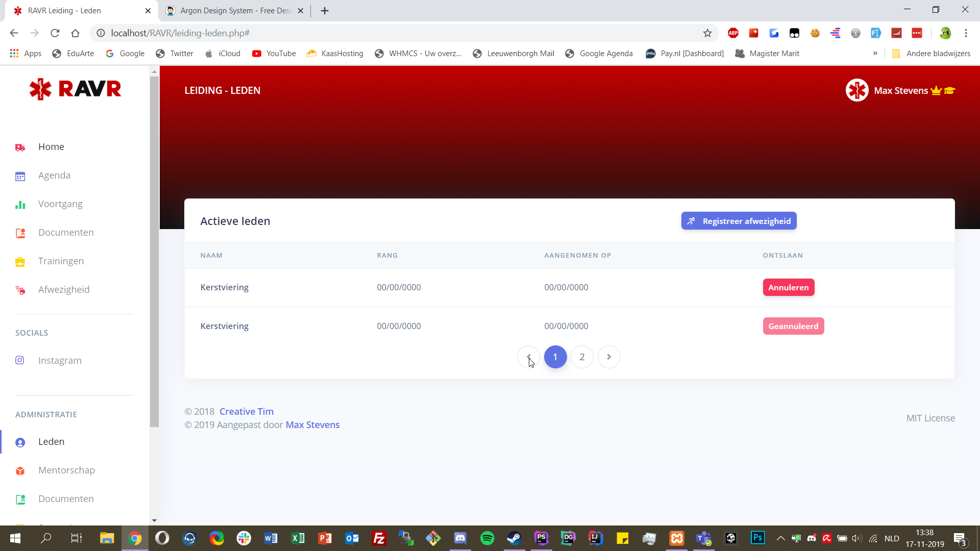The width and height of the screenshot is (980, 551).
Task: Click the RAVR logo in sidebar
Action: point(75,89)
